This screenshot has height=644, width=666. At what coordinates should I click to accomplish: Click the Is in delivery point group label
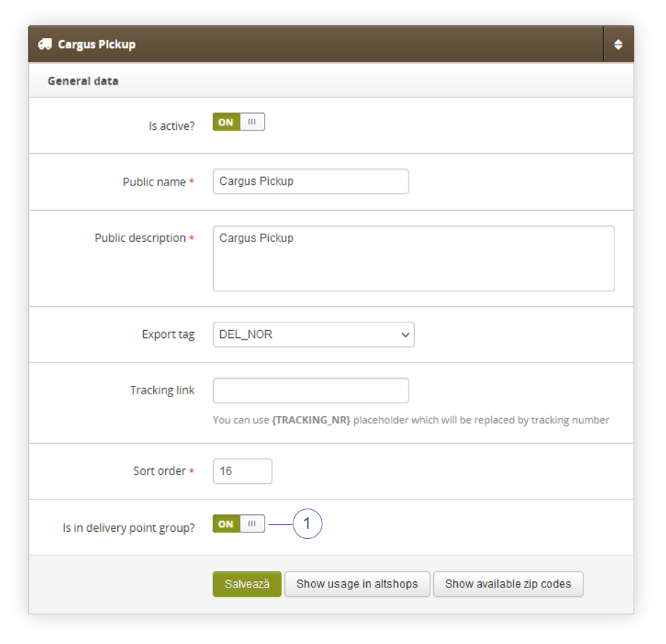pyautogui.click(x=128, y=528)
